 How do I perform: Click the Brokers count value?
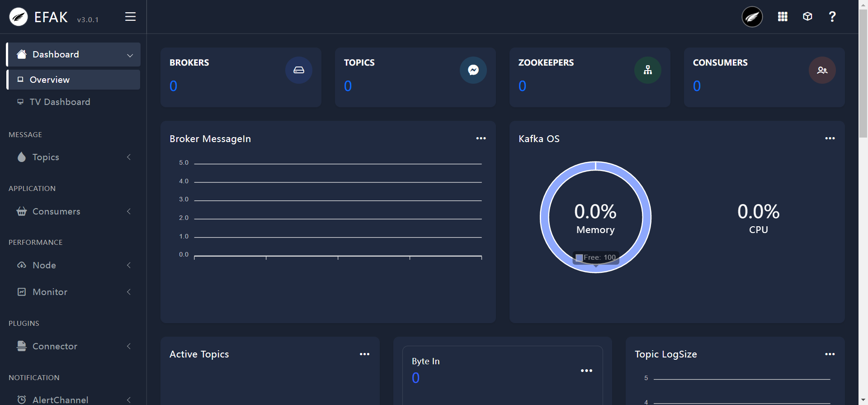174,86
